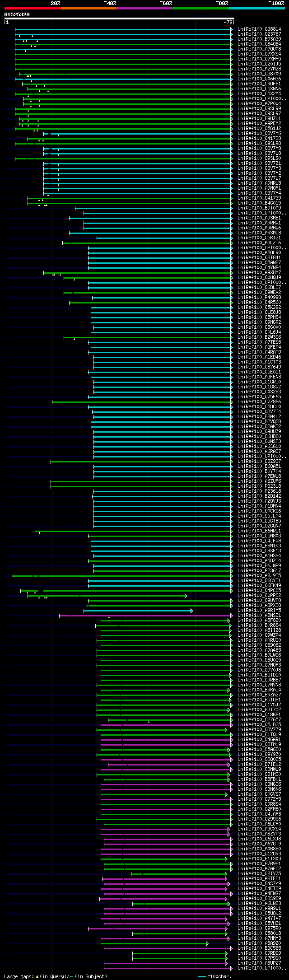Click UniRef100_Q5G1J2 label
Viewport: 289px width, 980px height.
tap(259, 129)
